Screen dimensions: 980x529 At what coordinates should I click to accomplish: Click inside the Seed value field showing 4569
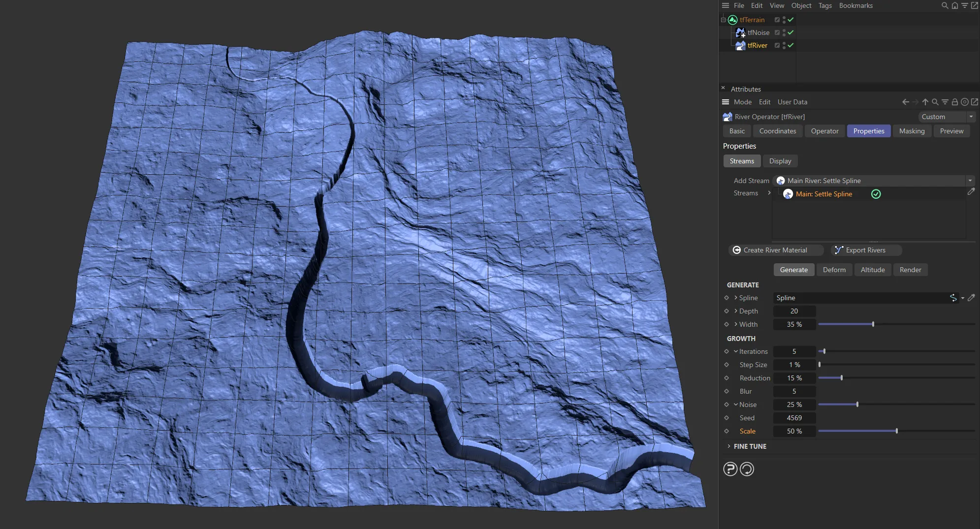(794, 417)
